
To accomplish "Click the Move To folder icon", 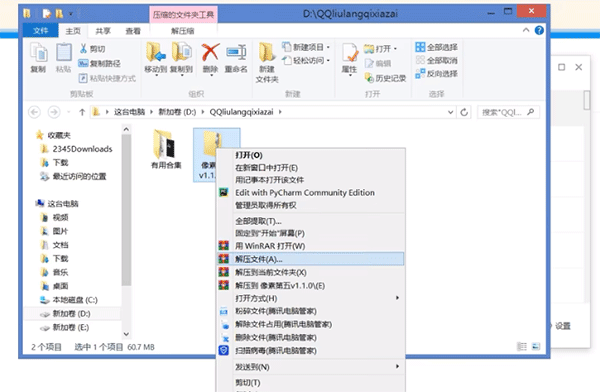I will click(156, 52).
